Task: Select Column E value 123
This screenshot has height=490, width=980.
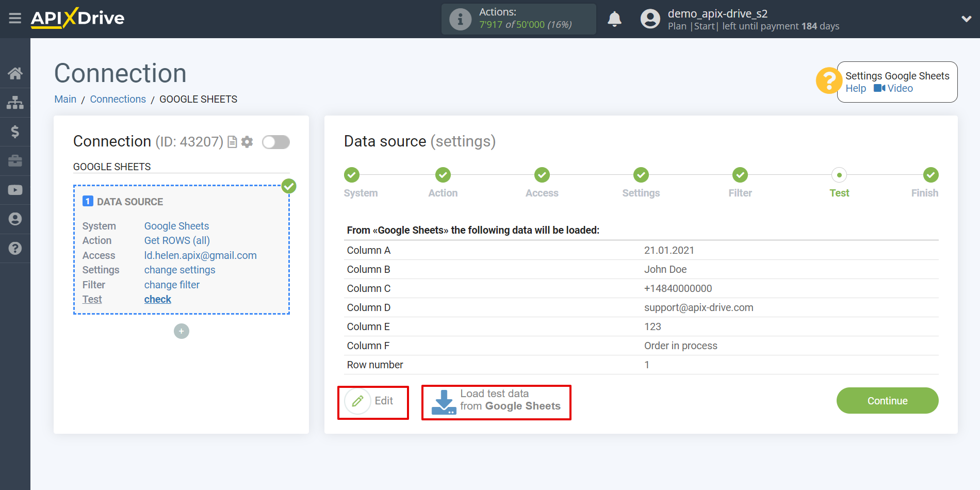Action: [x=652, y=326]
